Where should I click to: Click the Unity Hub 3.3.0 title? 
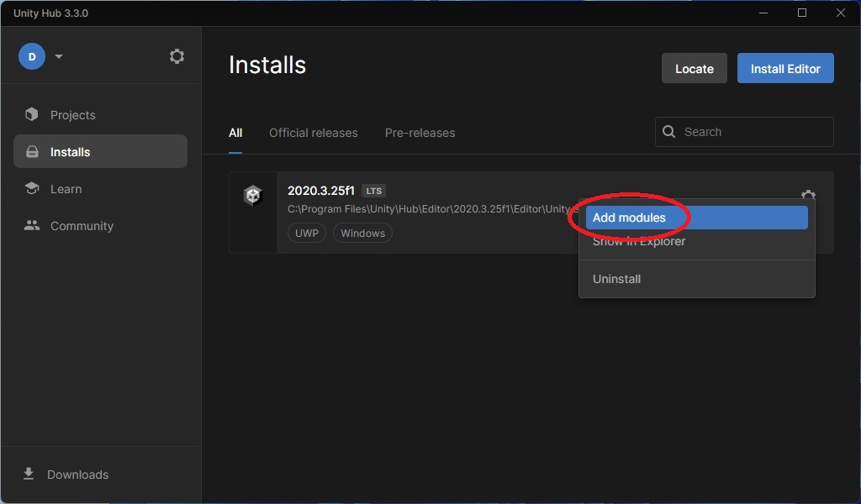point(50,13)
